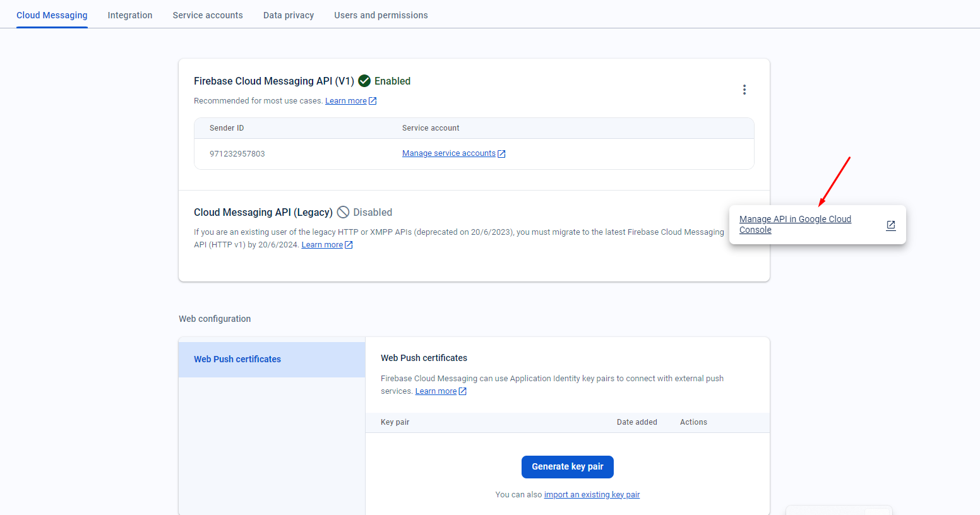This screenshot has height=515, width=980.
Task: Open Users and permissions tab
Action: point(381,15)
